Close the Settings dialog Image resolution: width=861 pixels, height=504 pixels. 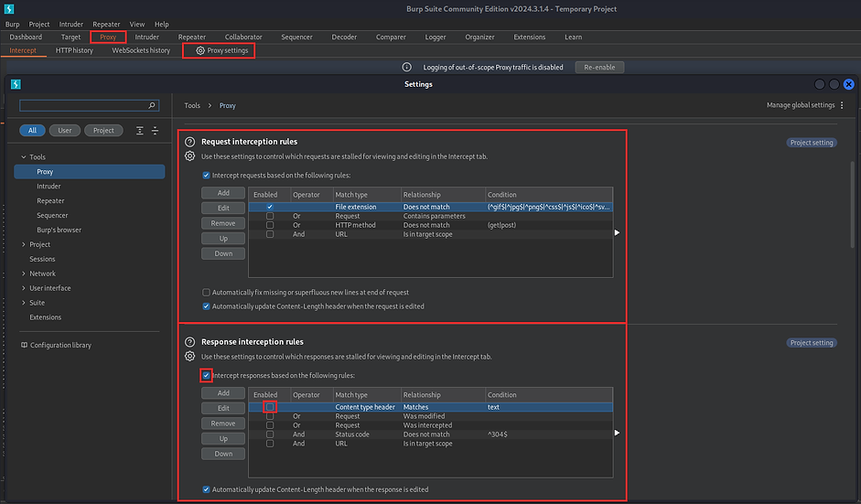849,84
